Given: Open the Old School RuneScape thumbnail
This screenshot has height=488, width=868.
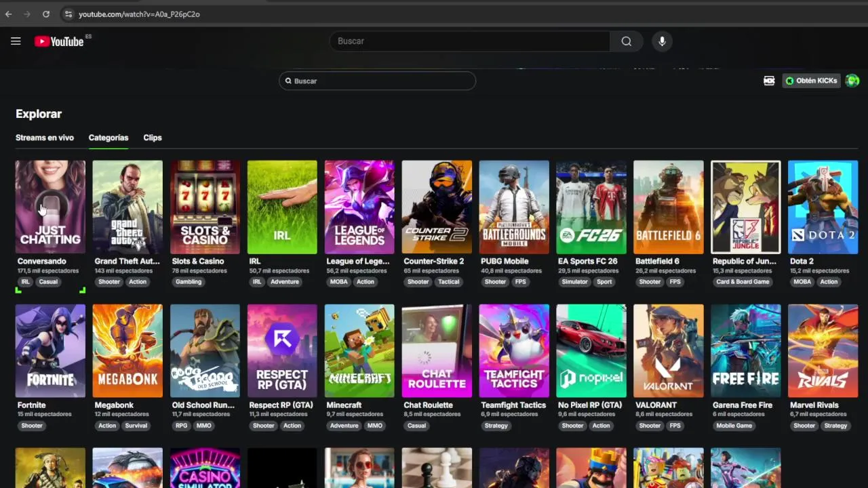Looking at the screenshot, I should [x=205, y=350].
